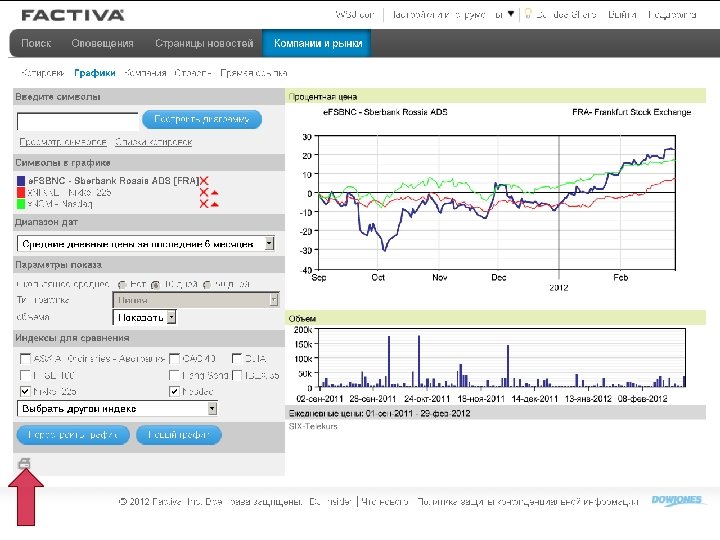Expand the 'Выбрать другой индекс' dropdown
This screenshot has width=720, height=540.
[117, 409]
